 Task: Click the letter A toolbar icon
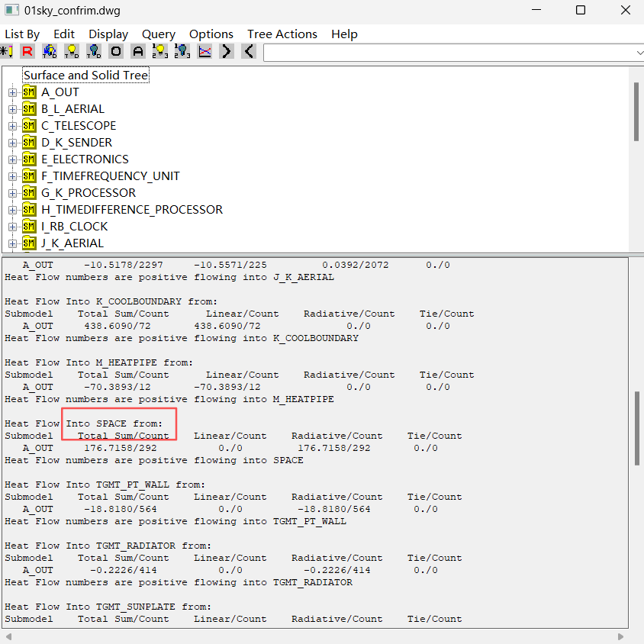click(x=138, y=52)
